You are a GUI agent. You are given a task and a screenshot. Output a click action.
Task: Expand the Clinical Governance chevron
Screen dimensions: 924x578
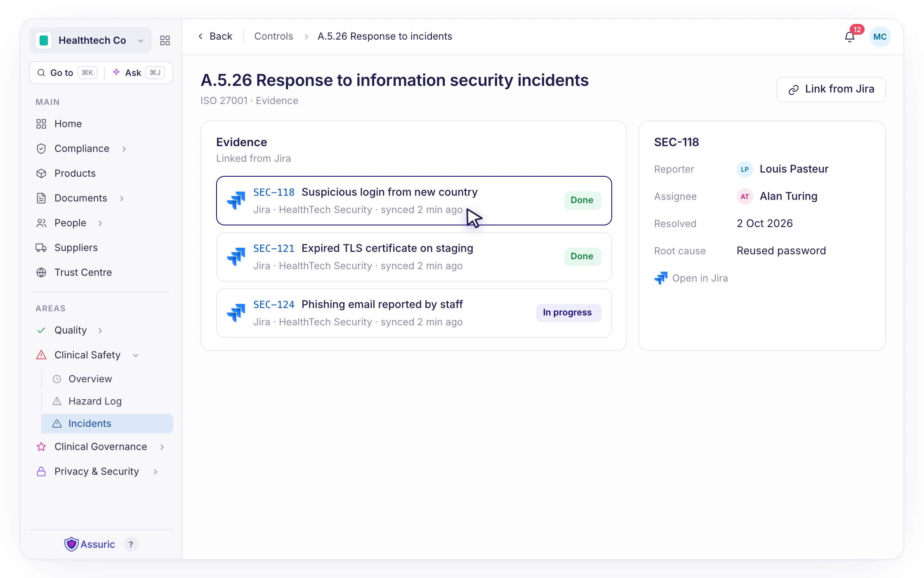point(162,447)
